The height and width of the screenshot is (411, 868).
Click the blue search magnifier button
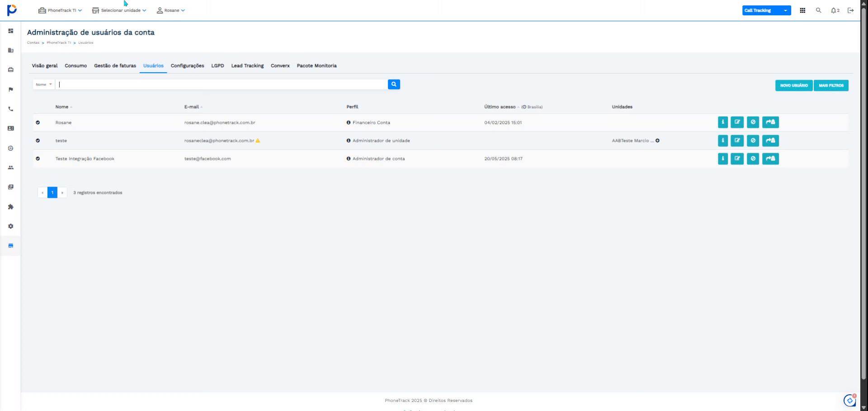click(394, 84)
